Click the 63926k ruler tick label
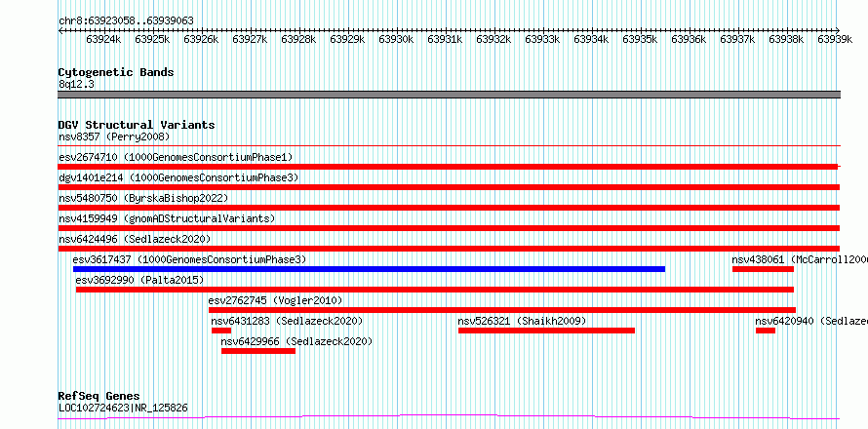 [x=200, y=39]
